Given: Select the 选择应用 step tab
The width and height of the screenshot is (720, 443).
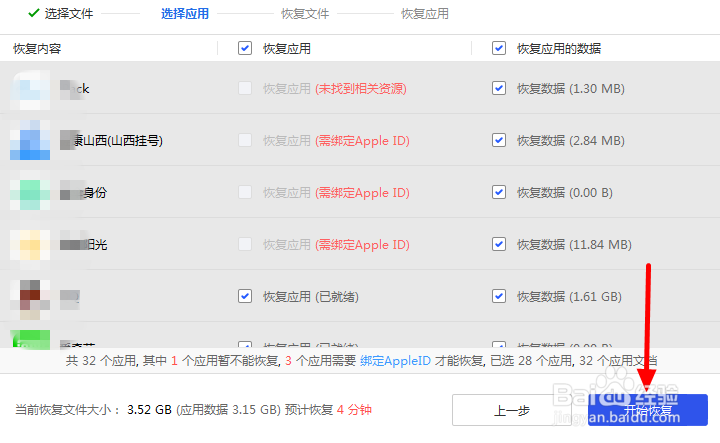Looking at the screenshot, I should (x=185, y=14).
